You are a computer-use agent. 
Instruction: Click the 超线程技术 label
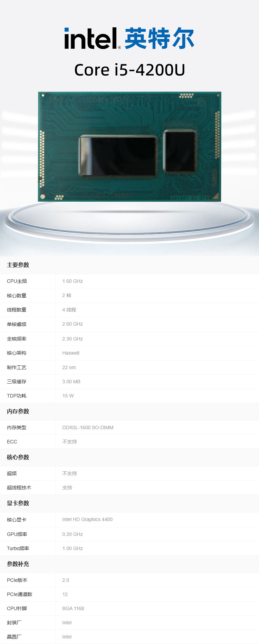[19, 488]
